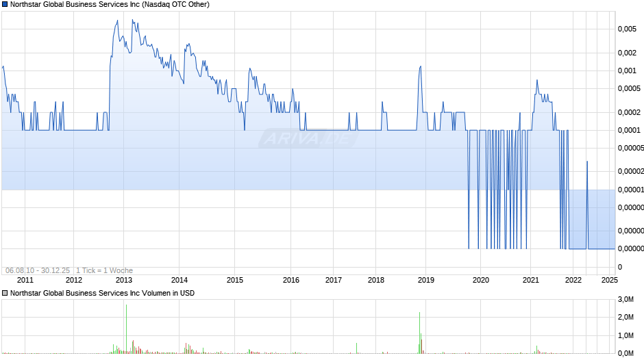Screen dimensions: 644x360
Task: Click the 1,0M volume axis label
Action: (x=626, y=335)
